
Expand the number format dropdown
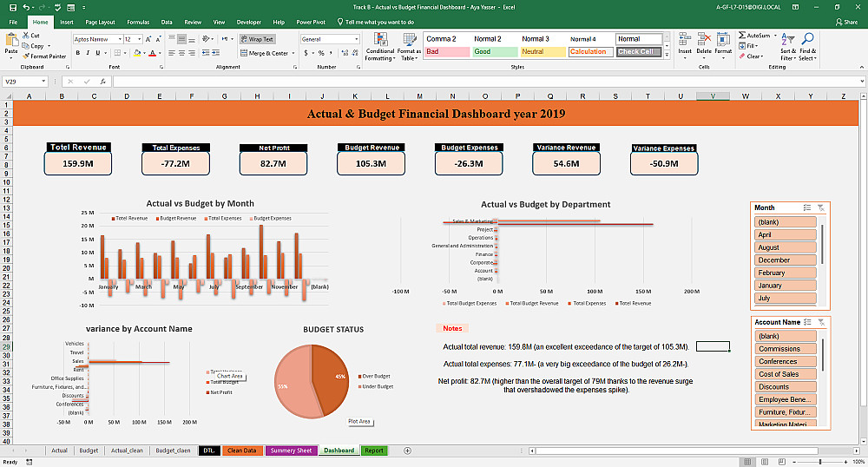coord(357,39)
